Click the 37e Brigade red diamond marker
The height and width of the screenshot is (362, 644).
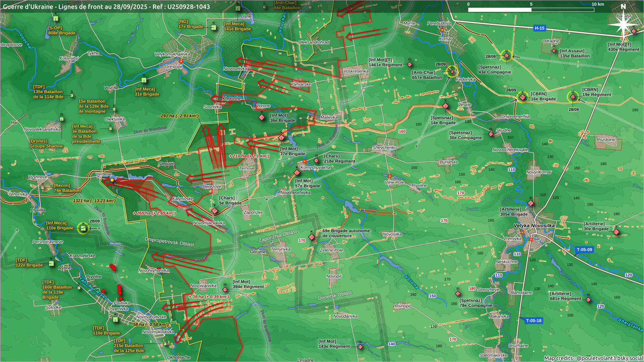[x=281, y=138]
